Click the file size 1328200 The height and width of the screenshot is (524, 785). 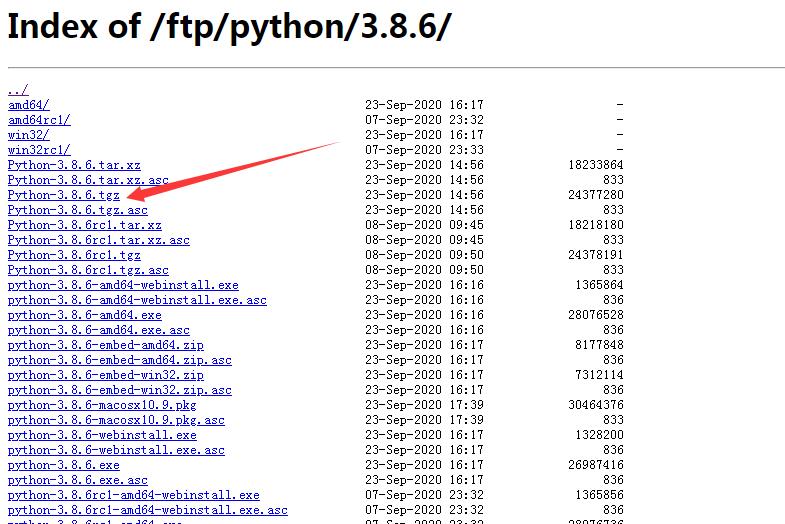point(599,435)
